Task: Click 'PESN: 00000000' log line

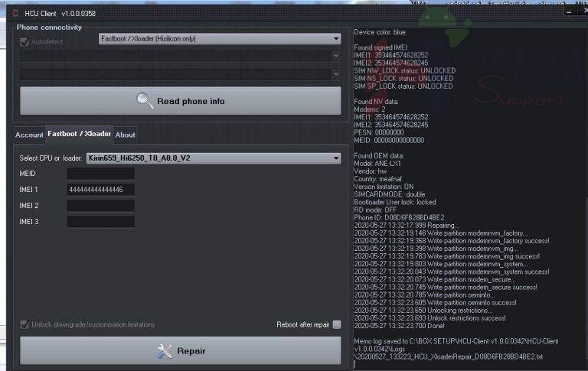Action: (379, 132)
